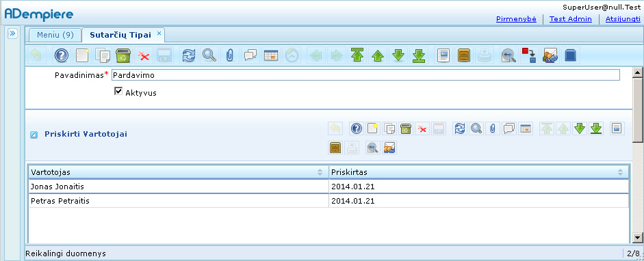Switch to Meniu (9) tab
Screen dimensions: 644x261
(55, 35)
